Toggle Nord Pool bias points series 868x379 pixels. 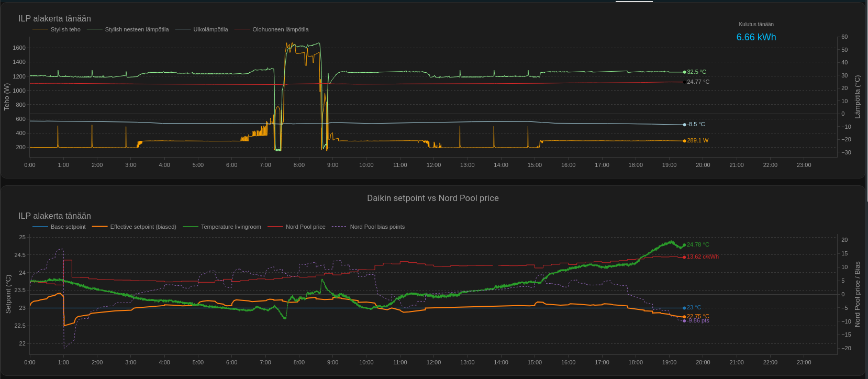(x=377, y=227)
